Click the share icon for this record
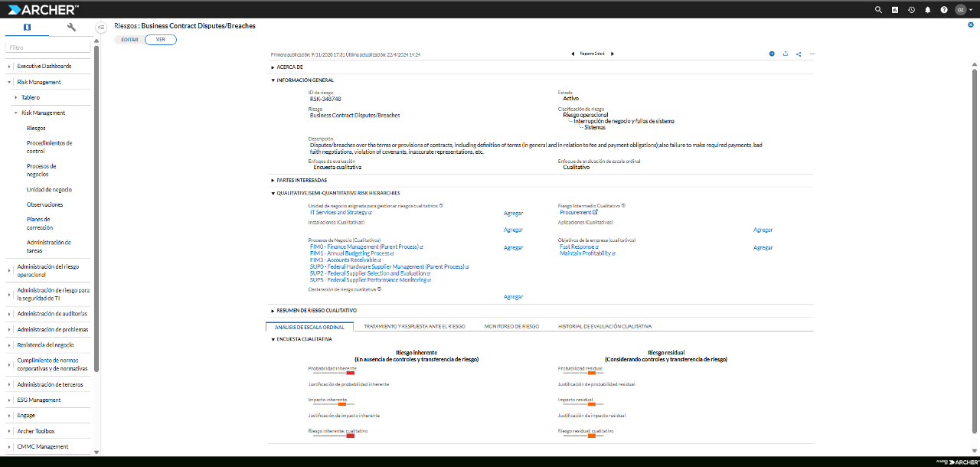Image resolution: width=980 pixels, height=467 pixels. click(x=799, y=54)
